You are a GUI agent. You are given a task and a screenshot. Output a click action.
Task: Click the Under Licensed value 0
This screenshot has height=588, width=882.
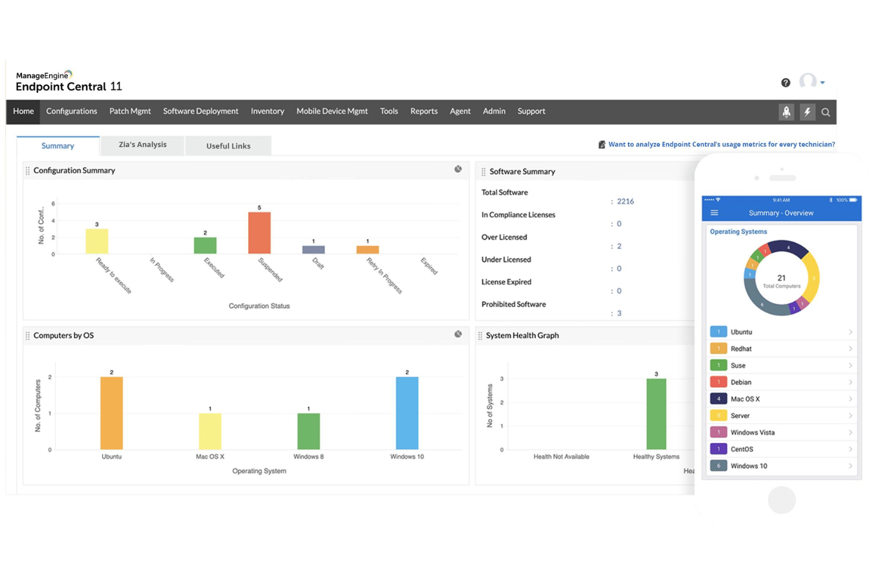tap(619, 269)
